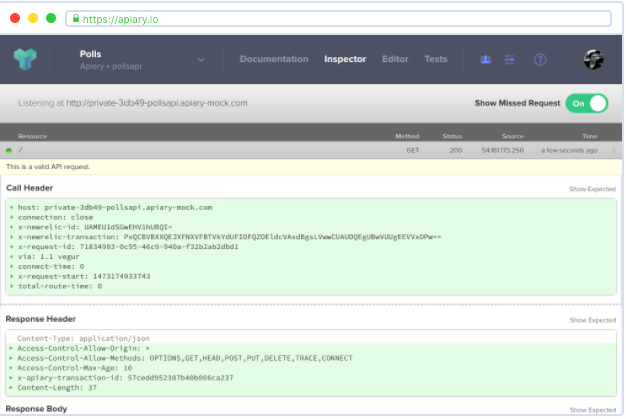
Task: Click the Resource column header
Action: (32, 136)
